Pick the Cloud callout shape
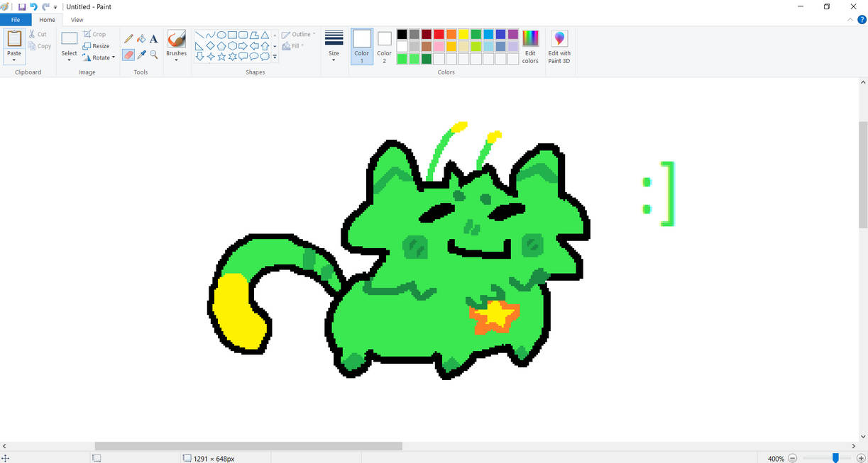Image resolution: width=868 pixels, height=463 pixels. (265, 57)
